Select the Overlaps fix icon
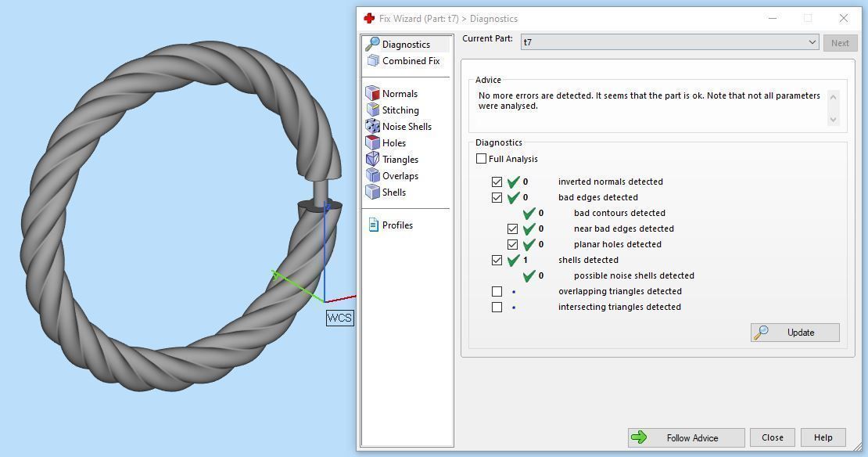The image size is (868, 457). point(372,175)
